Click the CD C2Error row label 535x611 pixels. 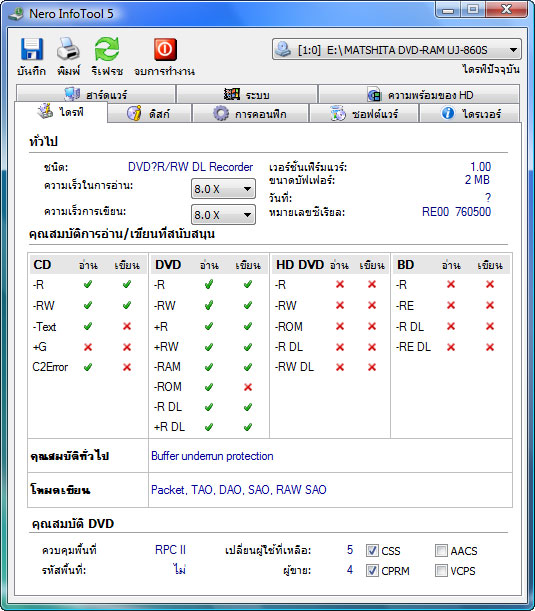pos(50,367)
